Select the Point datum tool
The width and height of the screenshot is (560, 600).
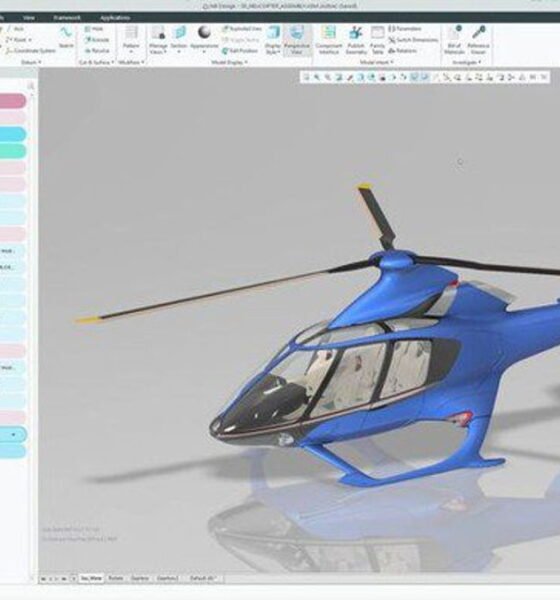pos(16,39)
